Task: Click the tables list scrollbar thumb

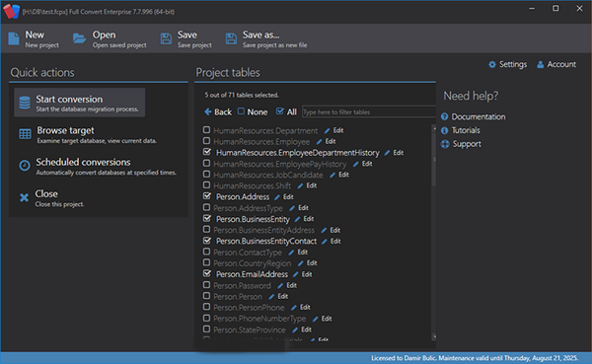Action: click(434, 159)
